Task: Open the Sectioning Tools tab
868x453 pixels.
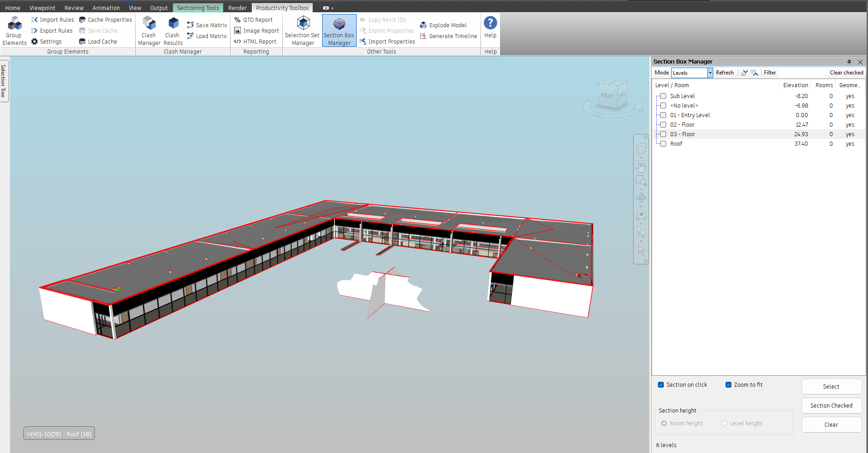Action: coord(198,8)
